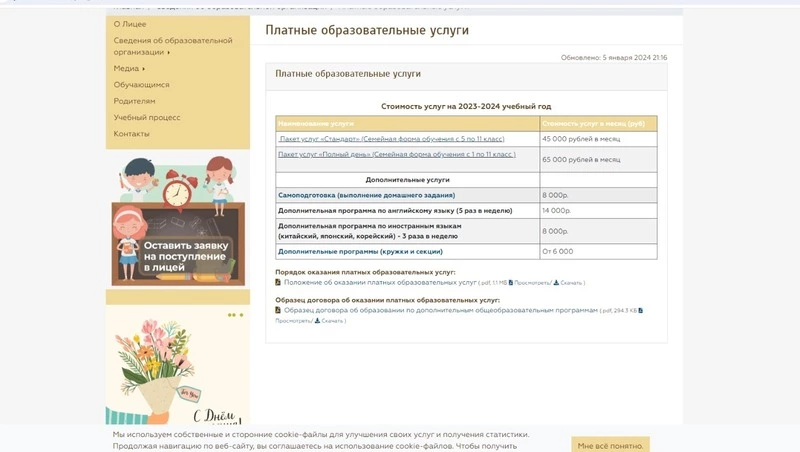800x452 pixels.
Task: Open 'Положение об оказании платных образовательных услуг' document
Action: pyautogui.click(x=380, y=283)
